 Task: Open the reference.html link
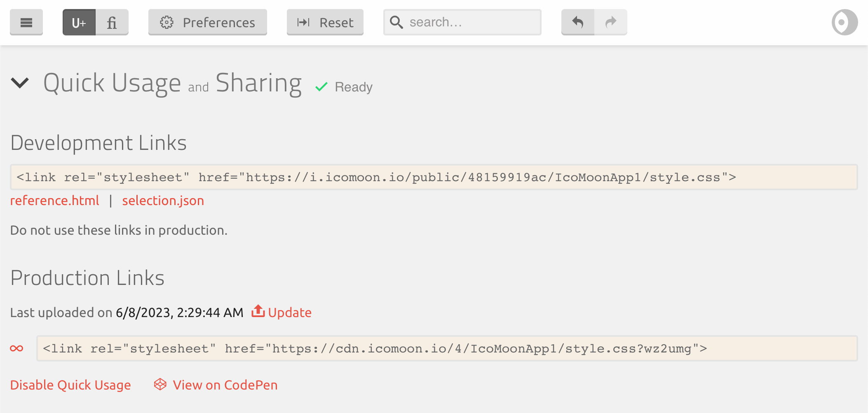tap(55, 201)
